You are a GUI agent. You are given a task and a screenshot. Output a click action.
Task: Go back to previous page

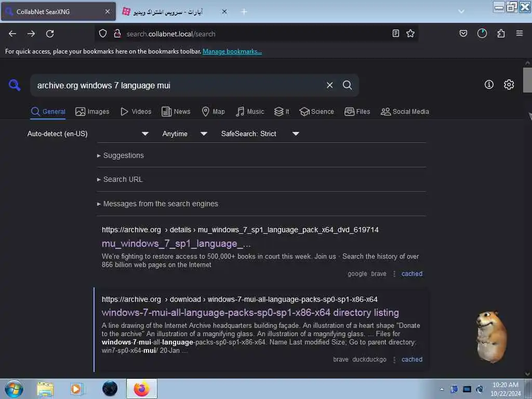click(x=12, y=34)
